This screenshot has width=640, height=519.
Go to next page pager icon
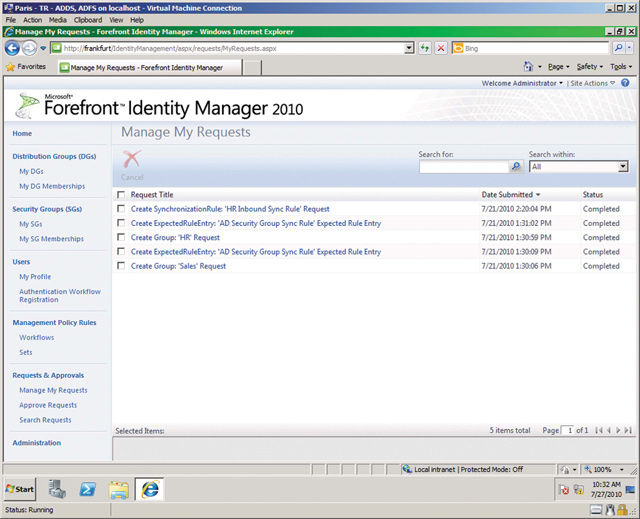coord(618,430)
